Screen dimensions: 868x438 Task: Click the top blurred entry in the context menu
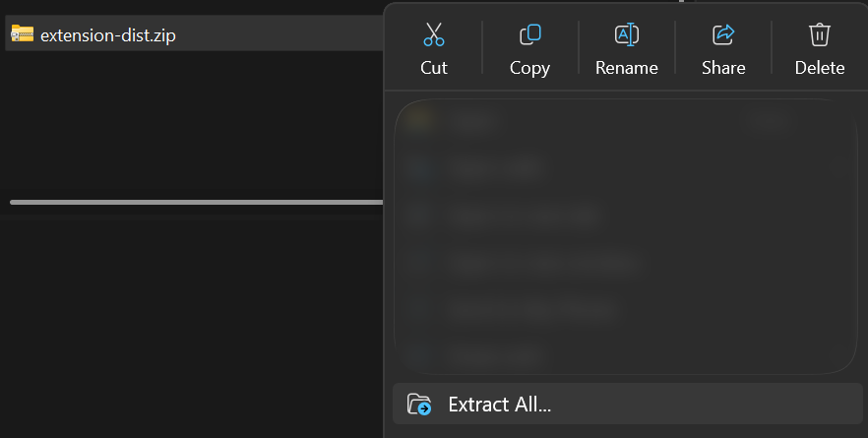pos(626,120)
